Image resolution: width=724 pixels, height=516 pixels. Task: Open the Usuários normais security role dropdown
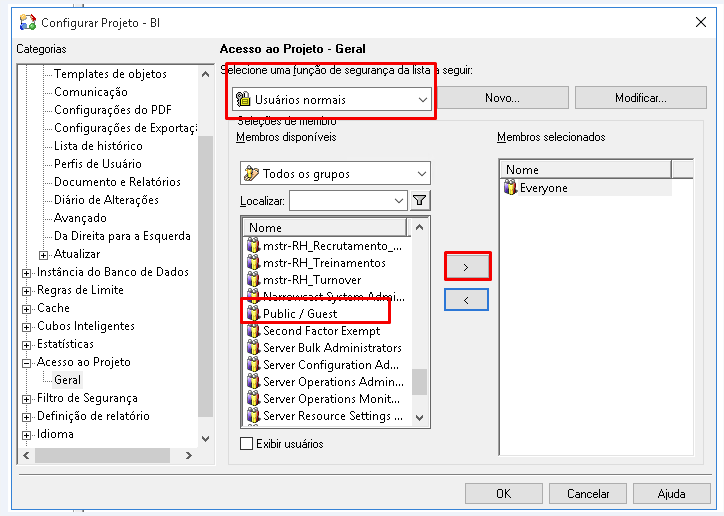423,100
